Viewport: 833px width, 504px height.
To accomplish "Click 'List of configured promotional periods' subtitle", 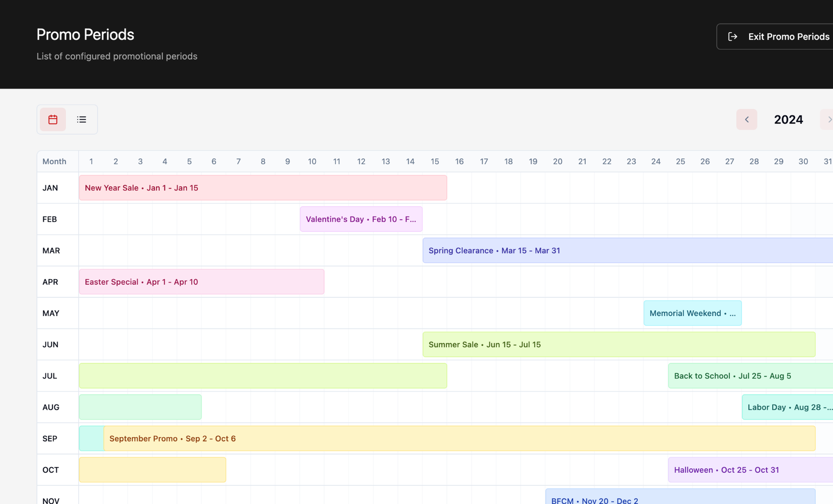I will 117,56.
